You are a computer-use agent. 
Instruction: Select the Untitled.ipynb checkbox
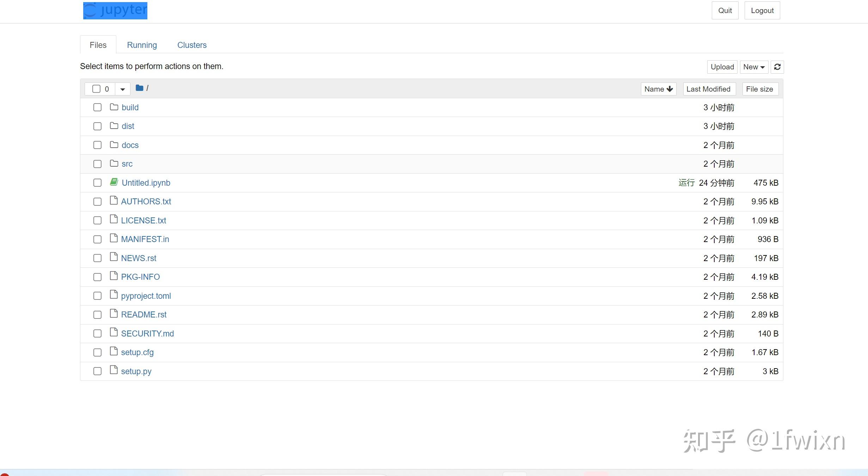(x=97, y=183)
